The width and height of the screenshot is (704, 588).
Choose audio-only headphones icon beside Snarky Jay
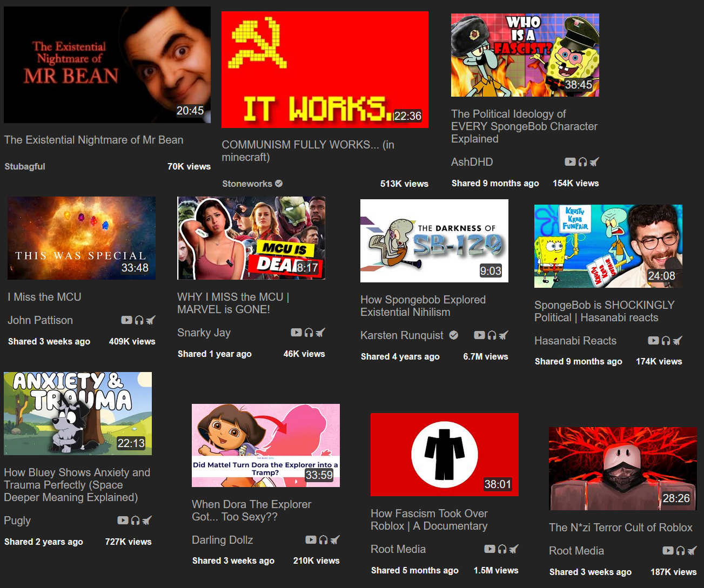point(309,332)
